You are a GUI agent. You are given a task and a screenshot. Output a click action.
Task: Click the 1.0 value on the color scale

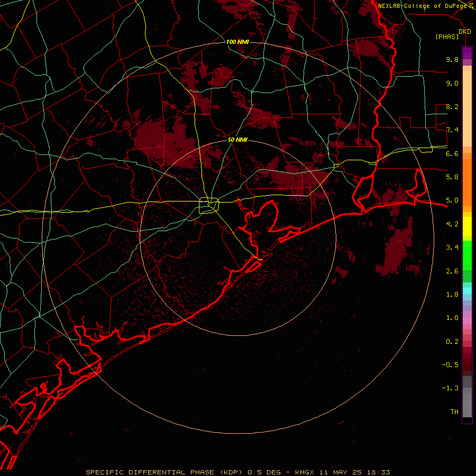452,318
